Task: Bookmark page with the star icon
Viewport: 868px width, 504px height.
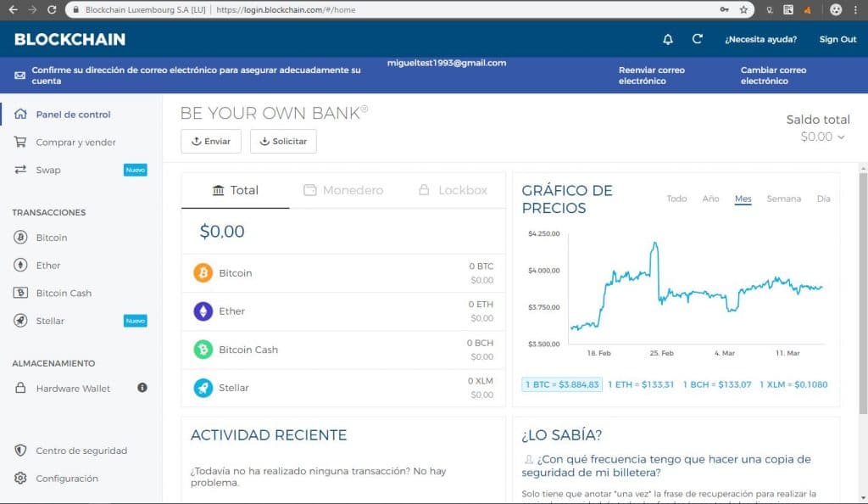Action: 743,9
